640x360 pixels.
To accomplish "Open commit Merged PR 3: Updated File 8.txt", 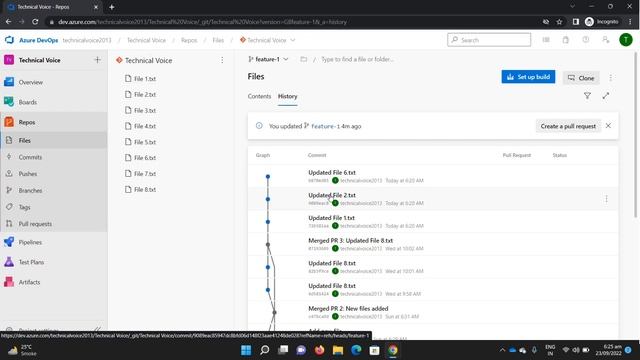I will pyautogui.click(x=351, y=241).
